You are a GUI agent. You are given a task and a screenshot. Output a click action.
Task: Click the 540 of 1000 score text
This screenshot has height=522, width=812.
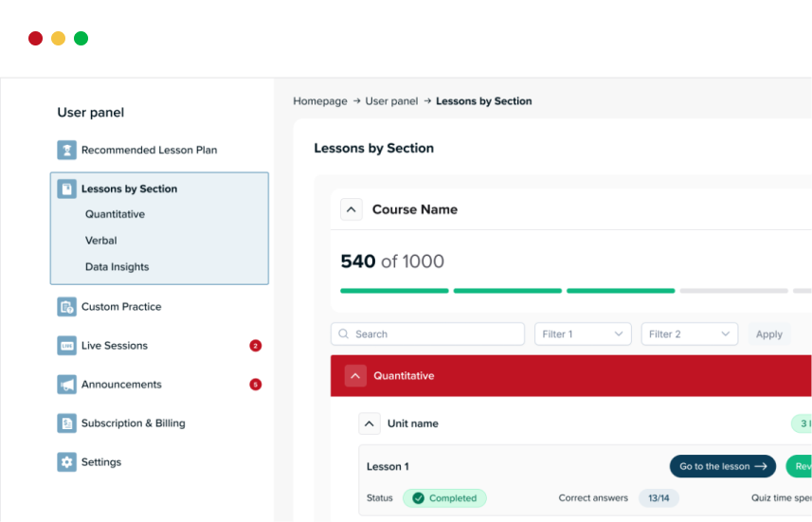click(392, 261)
